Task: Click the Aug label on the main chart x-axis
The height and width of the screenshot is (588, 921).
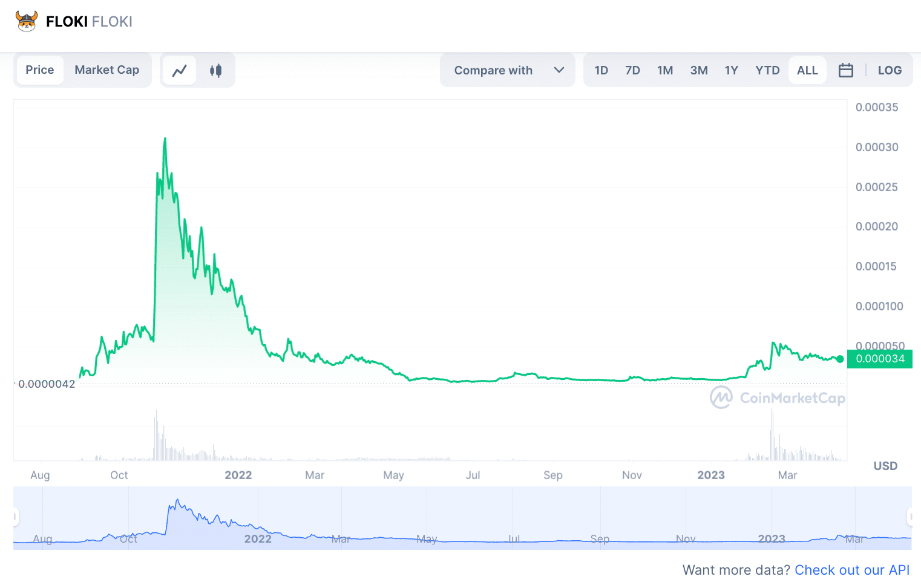Action: (40, 475)
